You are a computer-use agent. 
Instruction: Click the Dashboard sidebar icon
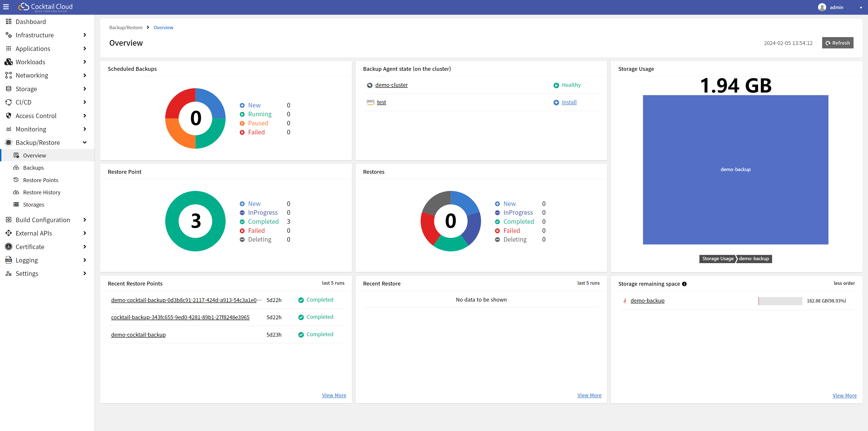[8, 21]
